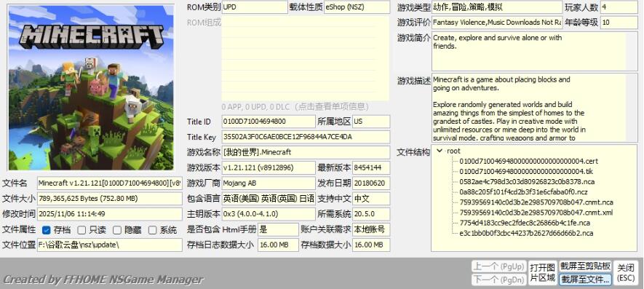Click the 上一个 (PgUp) button
Screen dimensions: 644x289
coord(498,266)
